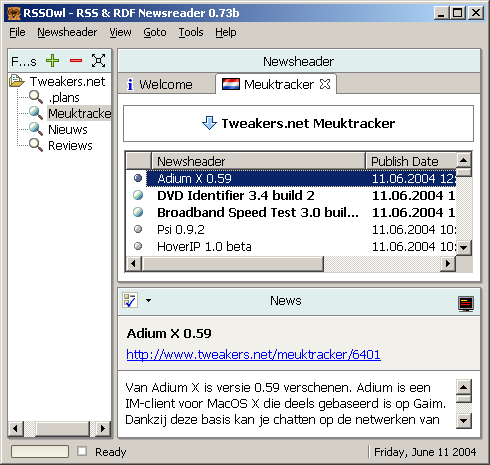The width and height of the screenshot is (490, 465).
Task: Click the Friday, June 11 2004 date
Action: [x=425, y=452]
